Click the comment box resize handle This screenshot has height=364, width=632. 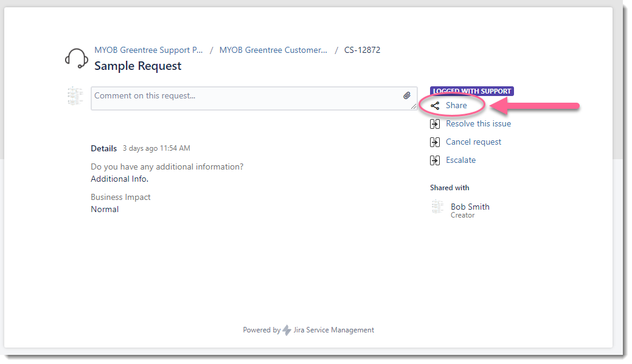coord(414,106)
